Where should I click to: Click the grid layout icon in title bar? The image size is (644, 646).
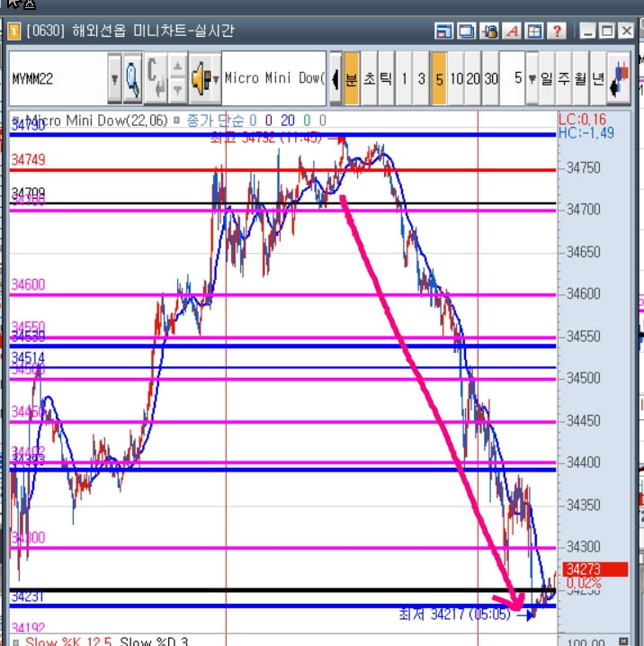click(534, 31)
